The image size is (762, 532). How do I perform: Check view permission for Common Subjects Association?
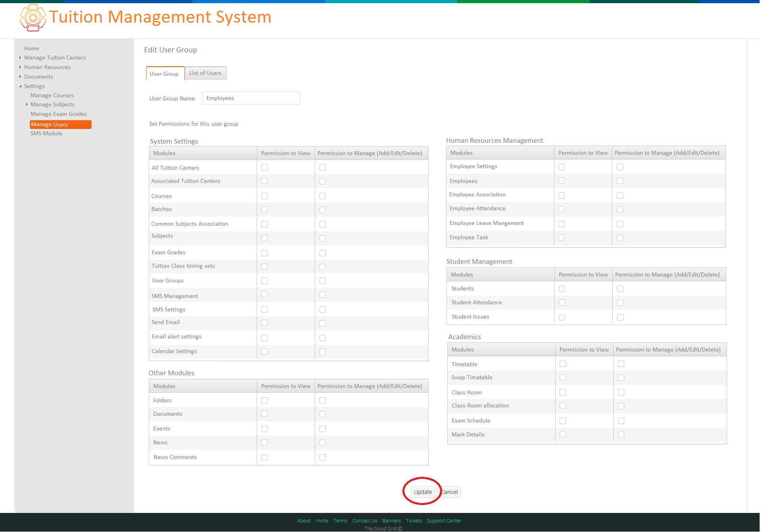click(264, 225)
